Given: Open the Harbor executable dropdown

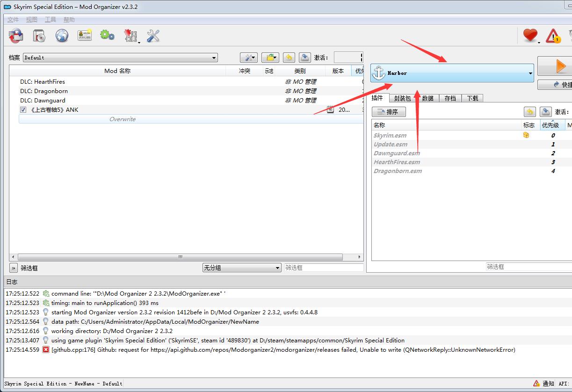Looking at the screenshot, I should (452, 73).
